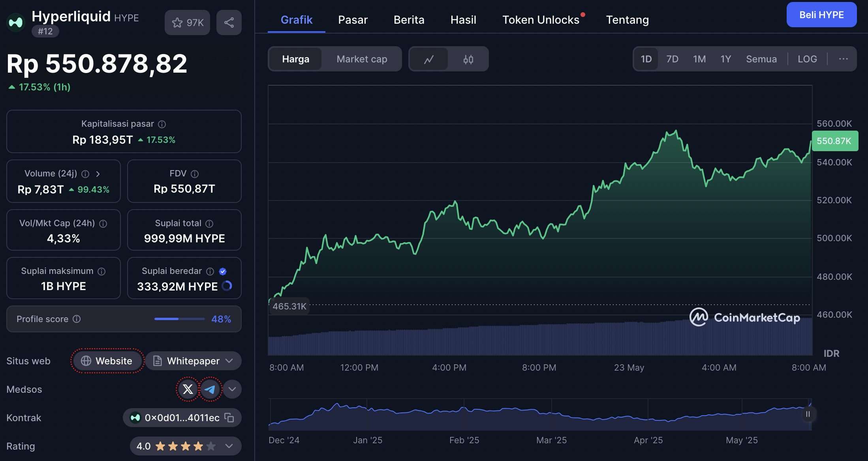Click the Beli HYPE button

[x=821, y=15]
